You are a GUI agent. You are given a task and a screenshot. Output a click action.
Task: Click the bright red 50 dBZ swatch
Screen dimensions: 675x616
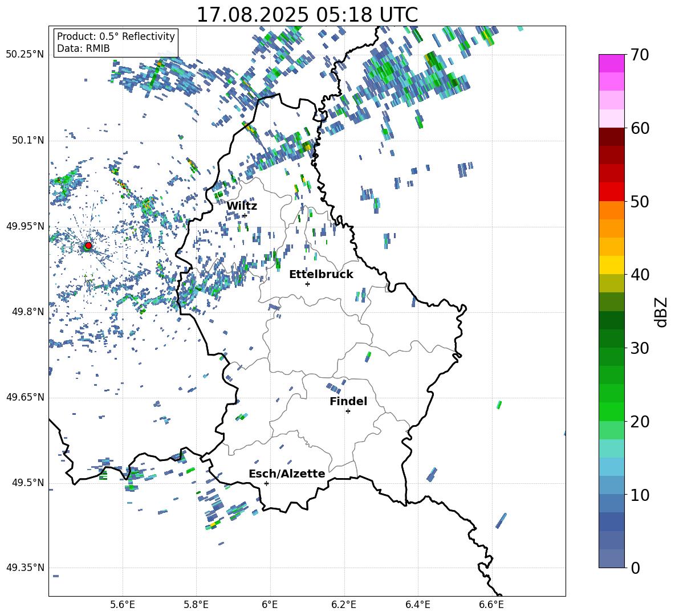(611, 192)
